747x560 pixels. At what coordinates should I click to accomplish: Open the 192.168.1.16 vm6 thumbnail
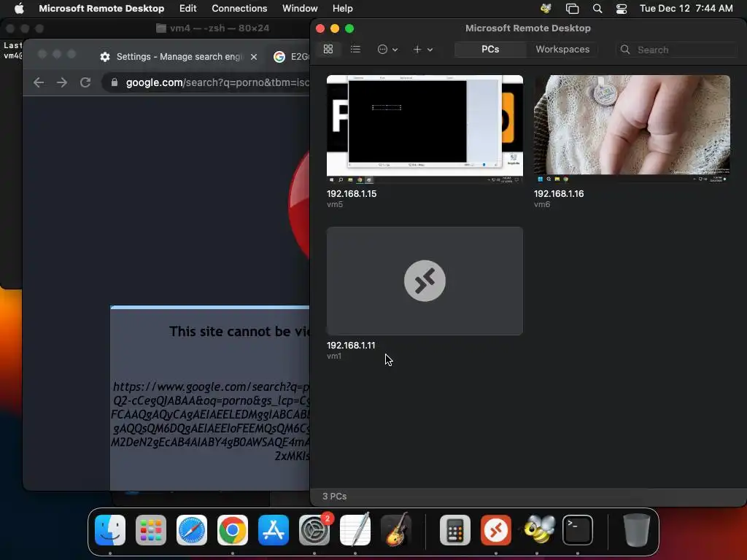(x=632, y=130)
